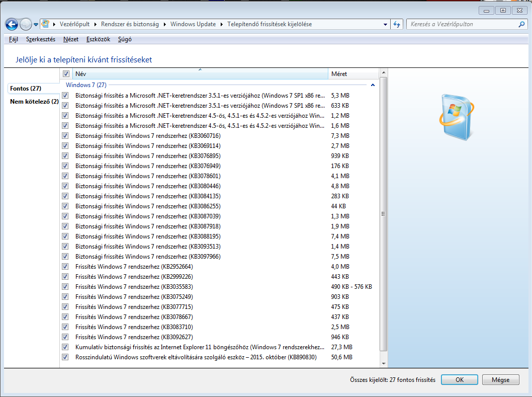This screenshot has width=532, height=397.
Task: Click the 490 KB - 576 KB size value
Action: [x=351, y=287]
